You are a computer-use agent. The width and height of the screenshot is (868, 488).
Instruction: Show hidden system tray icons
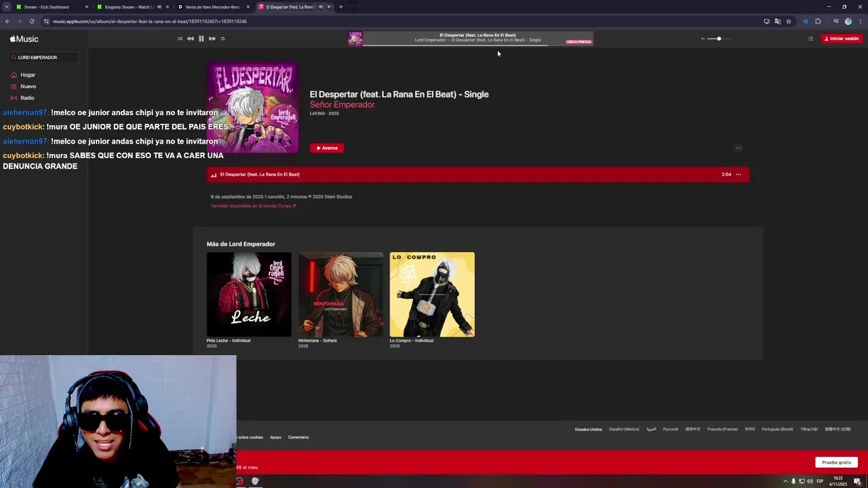point(785,481)
